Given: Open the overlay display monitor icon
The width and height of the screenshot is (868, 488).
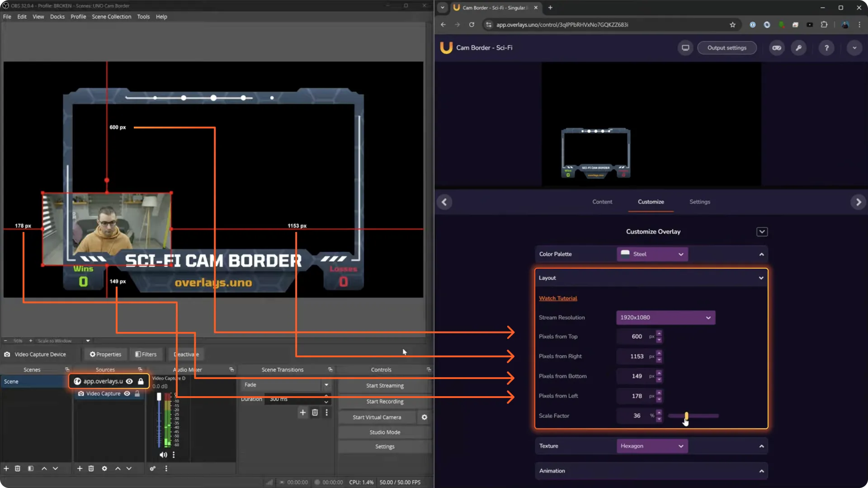Looking at the screenshot, I should (685, 47).
